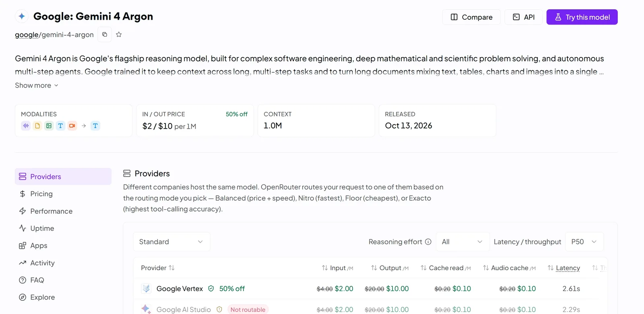The height and width of the screenshot is (314, 644).
Task: Click the output text modality icon
Action: (x=95, y=126)
